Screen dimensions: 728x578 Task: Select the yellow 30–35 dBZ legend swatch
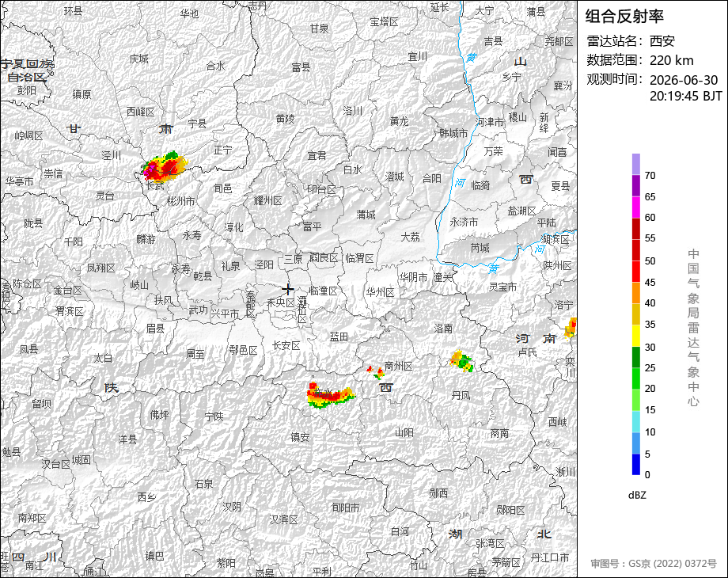(636, 336)
